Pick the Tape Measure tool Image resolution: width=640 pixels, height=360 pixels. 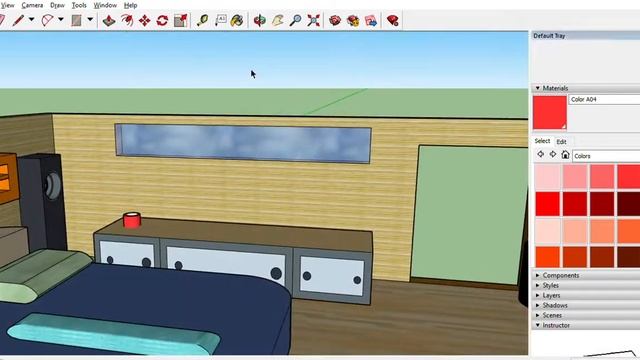click(202, 20)
